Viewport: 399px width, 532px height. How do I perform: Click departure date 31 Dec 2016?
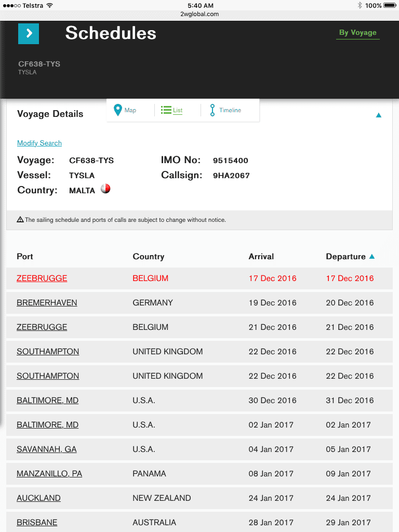(350, 401)
